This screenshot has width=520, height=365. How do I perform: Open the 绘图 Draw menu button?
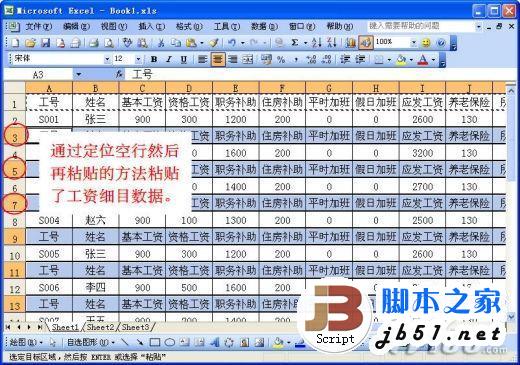pos(26,342)
